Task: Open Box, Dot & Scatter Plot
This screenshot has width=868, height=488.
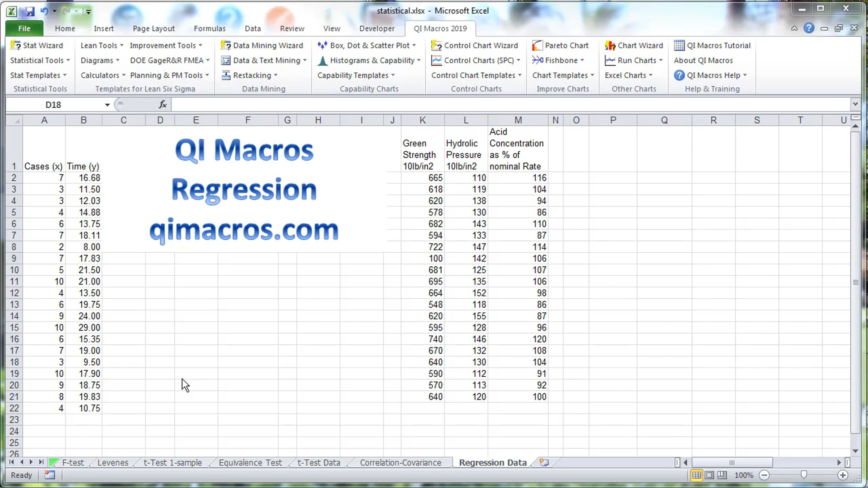Action: click(366, 45)
